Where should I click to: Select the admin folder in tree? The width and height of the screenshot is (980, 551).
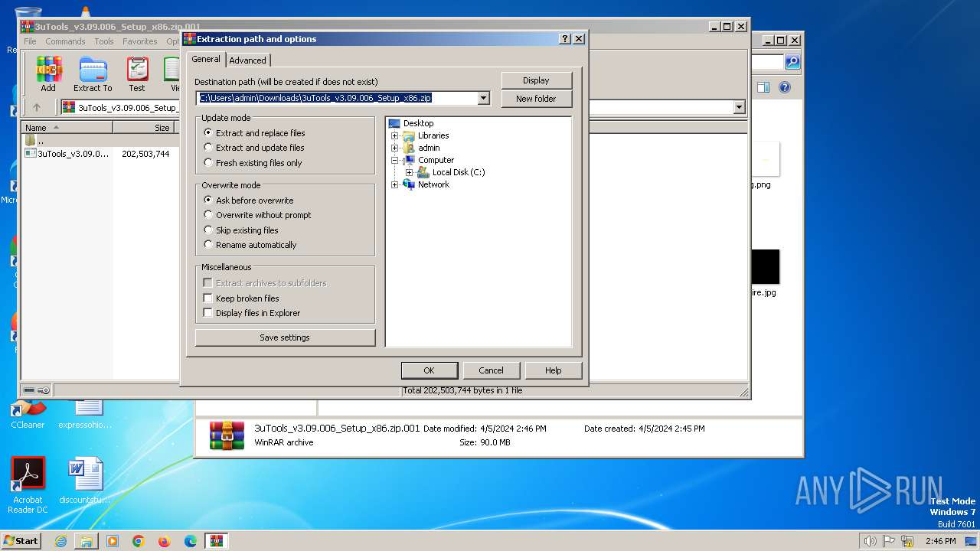[429, 148]
